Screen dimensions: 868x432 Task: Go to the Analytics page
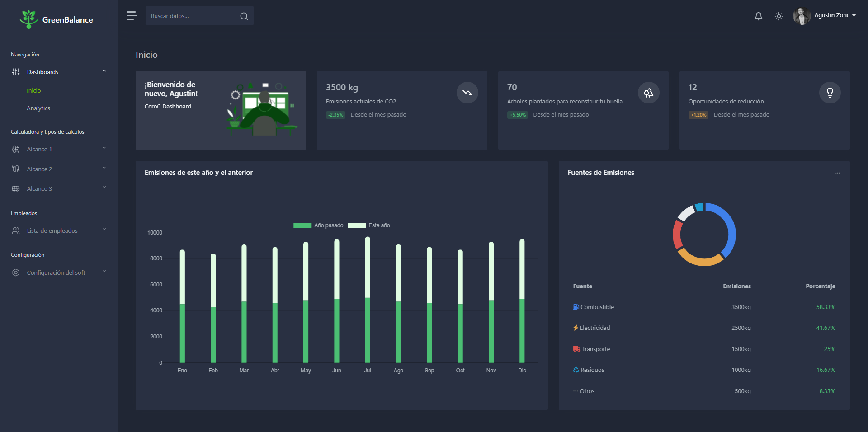(x=38, y=108)
